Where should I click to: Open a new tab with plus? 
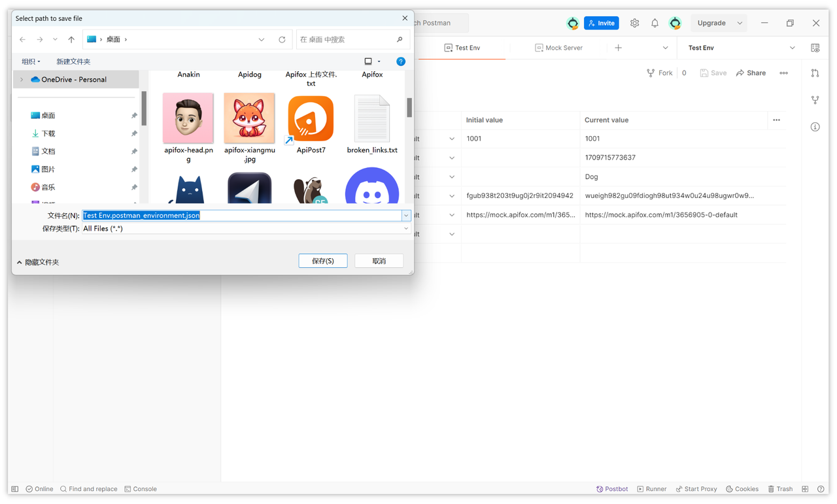[618, 48]
